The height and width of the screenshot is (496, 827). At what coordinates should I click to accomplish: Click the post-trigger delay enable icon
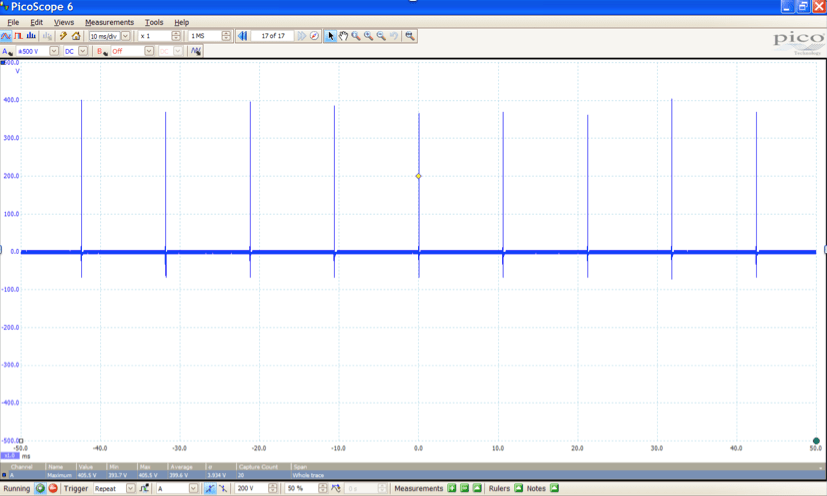(x=336, y=488)
